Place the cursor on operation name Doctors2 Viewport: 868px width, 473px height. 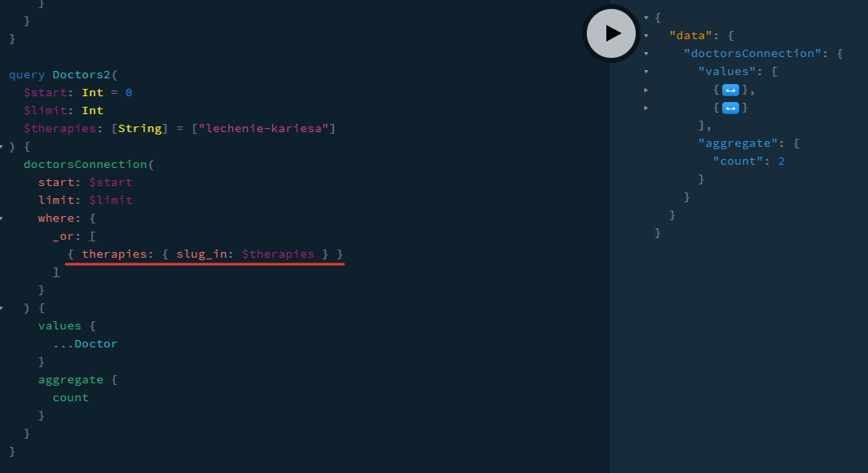[82, 75]
